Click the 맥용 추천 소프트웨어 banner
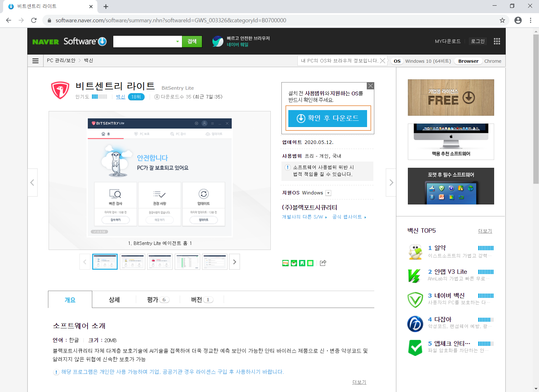Screen dimensions: 539x392 pos(451,142)
